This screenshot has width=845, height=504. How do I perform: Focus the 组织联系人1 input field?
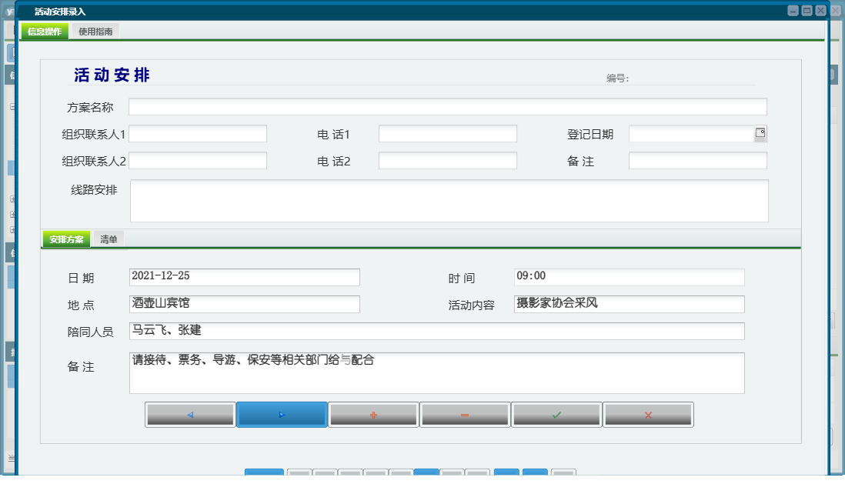tap(198, 134)
